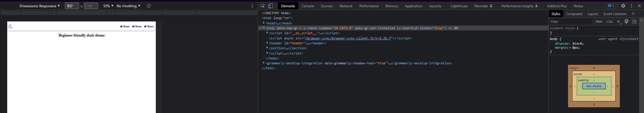Expand the grammarly-desktop-integration node
This screenshot has height=113, width=644.
(x=264, y=63)
